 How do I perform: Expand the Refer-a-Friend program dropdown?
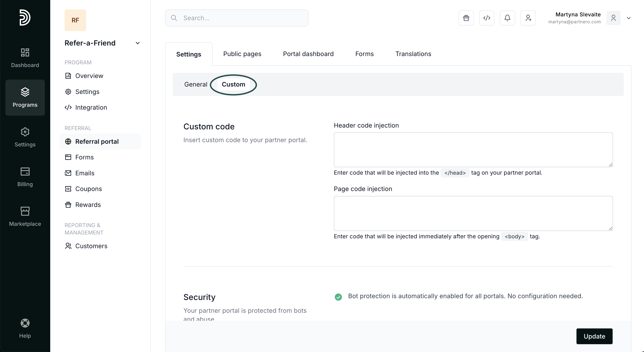pyautogui.click(x=137, y=43)
